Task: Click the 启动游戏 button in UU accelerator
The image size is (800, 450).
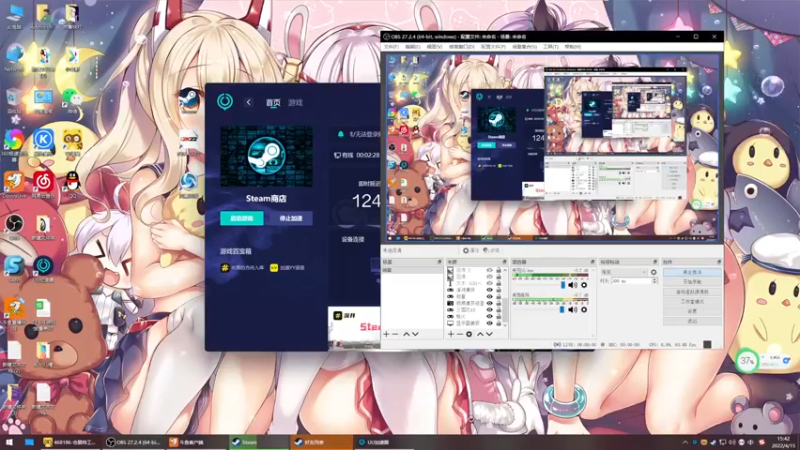Action: (242, 218)
